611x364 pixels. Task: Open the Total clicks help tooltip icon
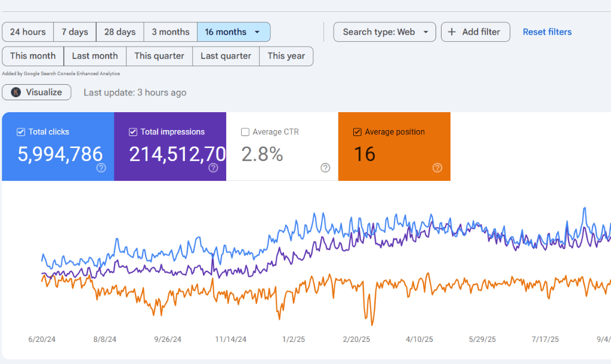coord(101,168)
